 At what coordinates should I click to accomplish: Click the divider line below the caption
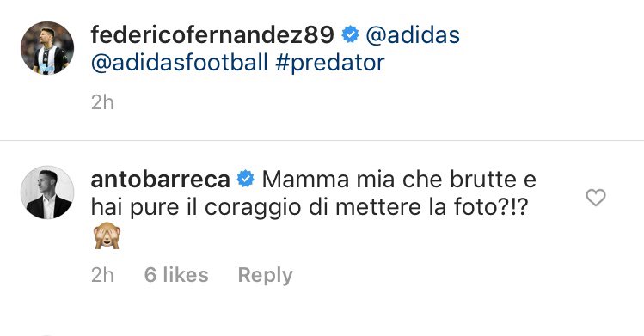[x=322, y=140]
